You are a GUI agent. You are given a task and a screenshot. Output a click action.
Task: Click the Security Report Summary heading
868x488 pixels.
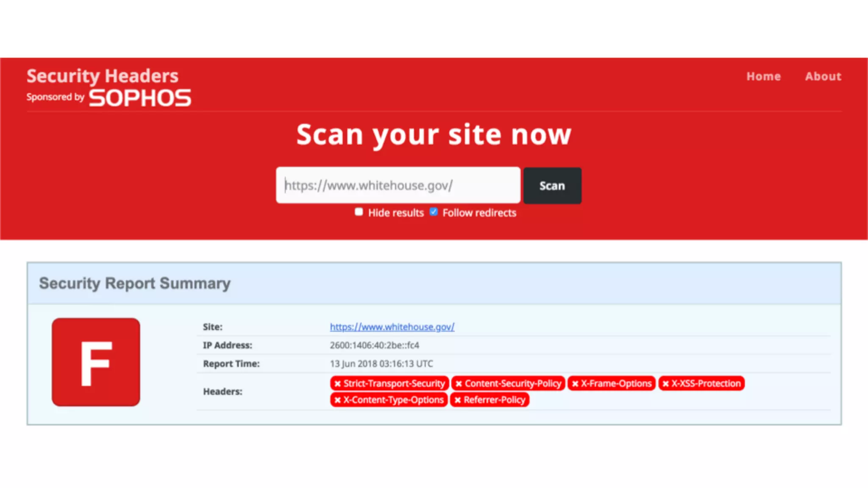[135, 283]
